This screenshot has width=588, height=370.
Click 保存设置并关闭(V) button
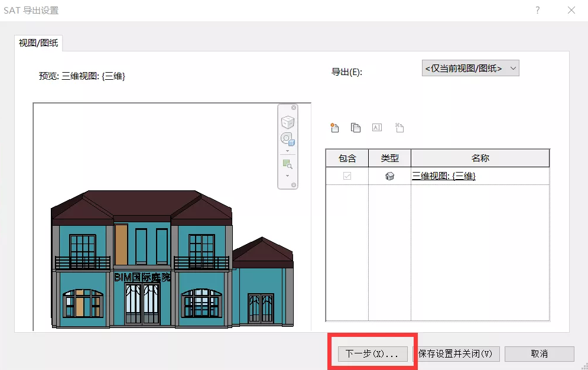tap(456, 354)
